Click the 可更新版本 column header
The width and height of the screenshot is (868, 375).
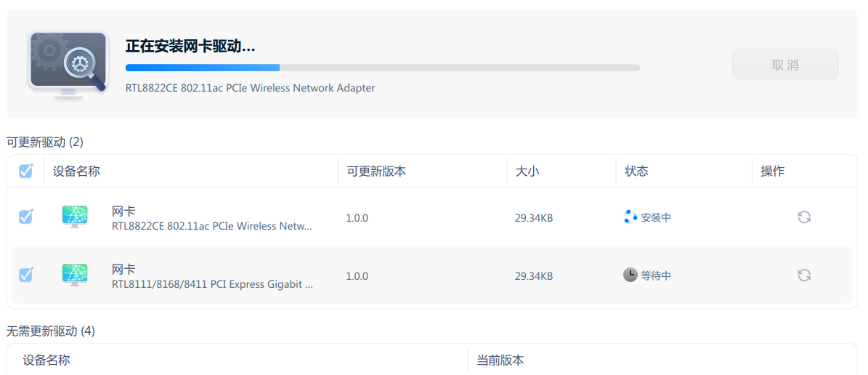(x=376, y=172)
